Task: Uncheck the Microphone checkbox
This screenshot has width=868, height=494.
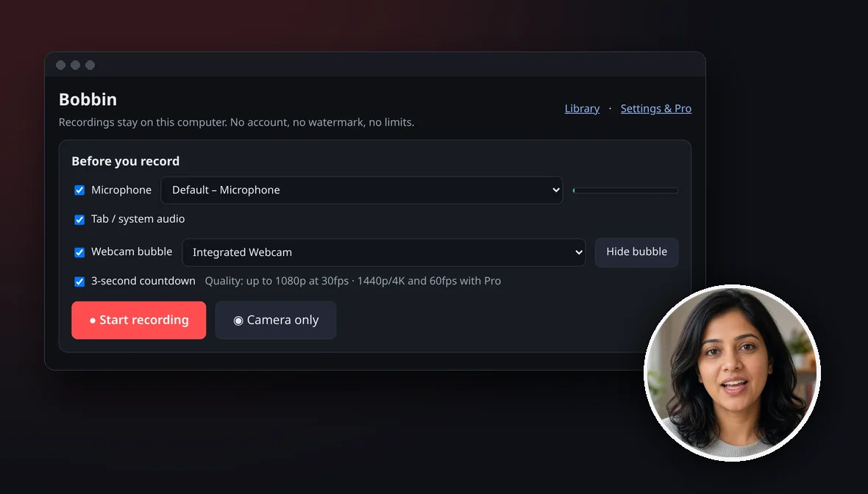Action: pyautogui.click(x=79, y=190)
